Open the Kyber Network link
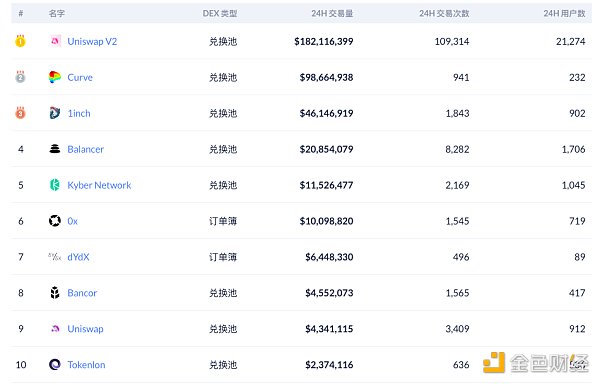 (x=99, y=185)
